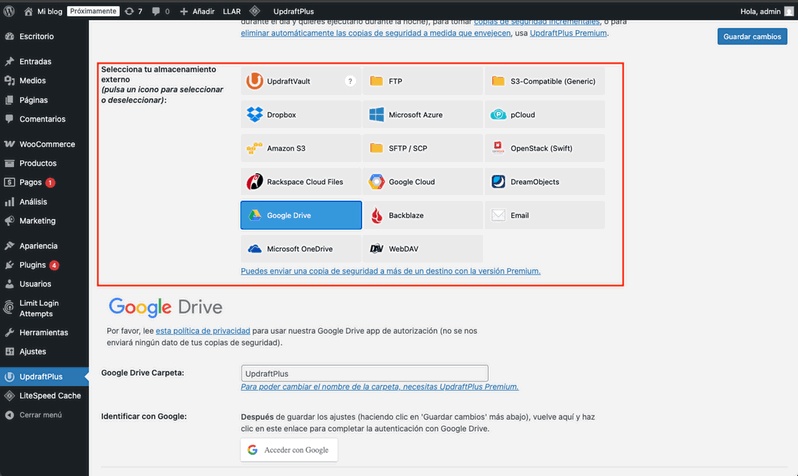This screenshot has height=476, width=798.
Task: Choose FTP as remote storage
Action: [422, 81]
